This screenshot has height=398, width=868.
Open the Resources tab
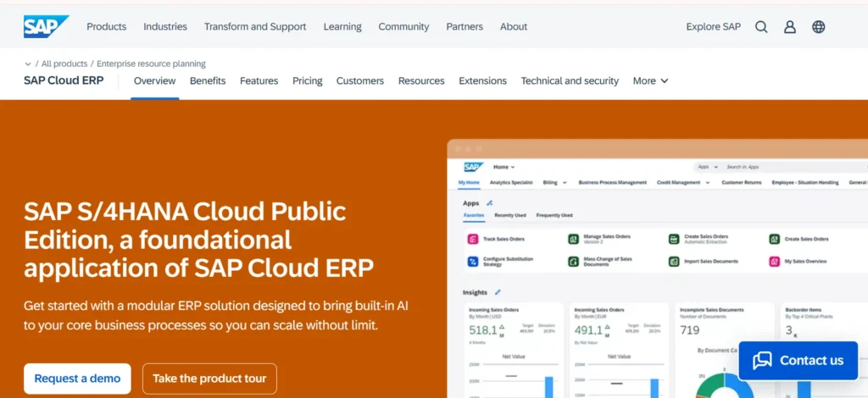click(x=421, y=80)
